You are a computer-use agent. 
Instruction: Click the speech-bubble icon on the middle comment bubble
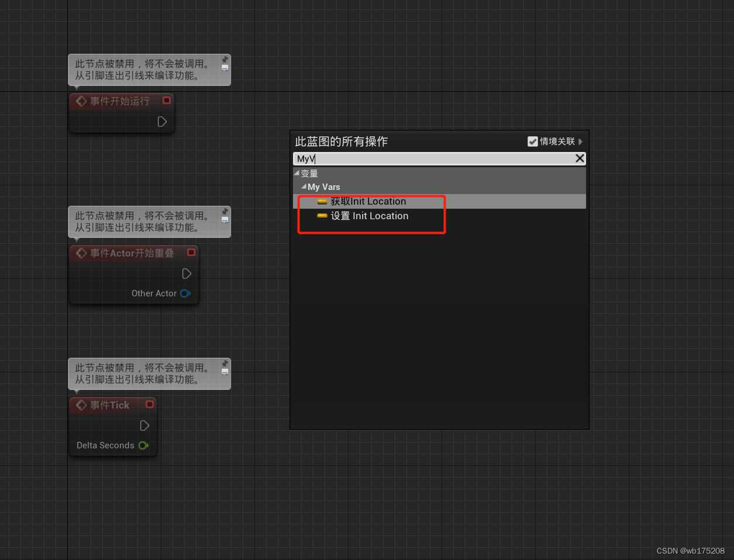(x=225, y=220)
